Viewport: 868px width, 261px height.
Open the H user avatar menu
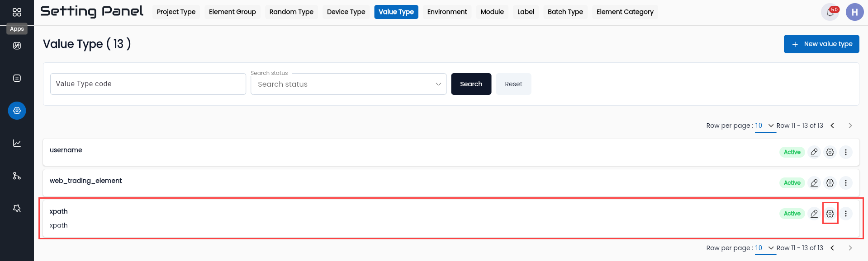854,12
